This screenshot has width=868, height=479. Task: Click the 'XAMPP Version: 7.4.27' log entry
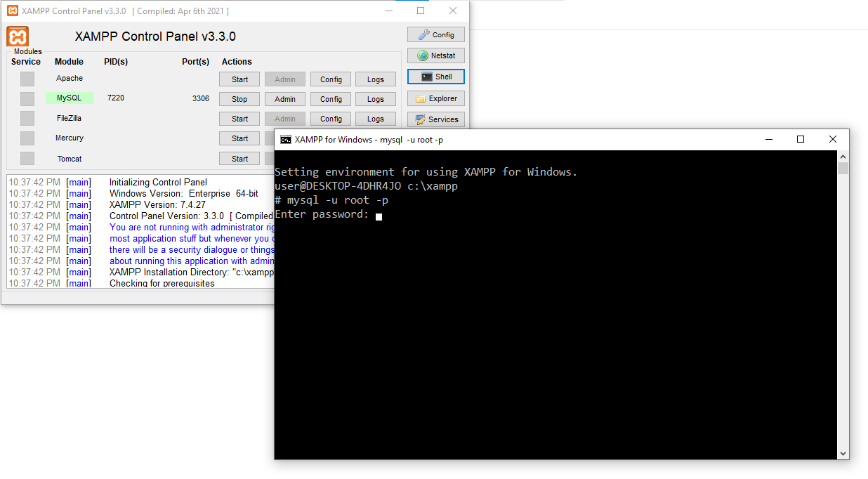157,204
